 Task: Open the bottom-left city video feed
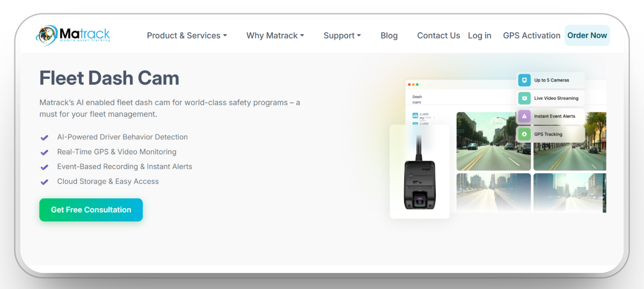pos(493,192)
